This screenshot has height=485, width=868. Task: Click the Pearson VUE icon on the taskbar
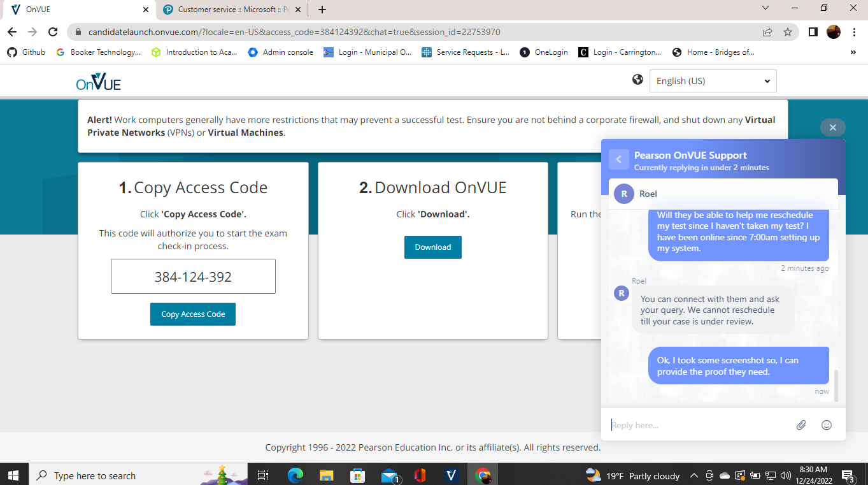[451, 475]
